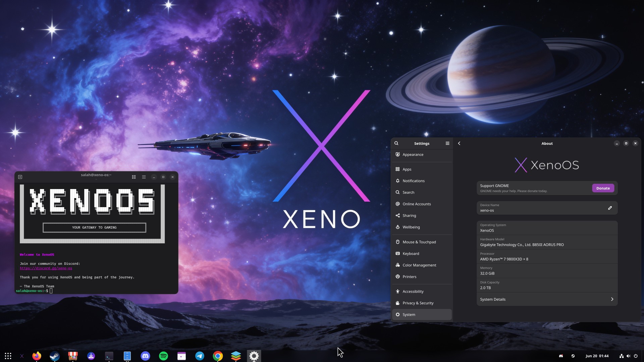Screen dimensions: 644x362
Task: Show terminal tab overview grid icon
Action: [133, 177]
